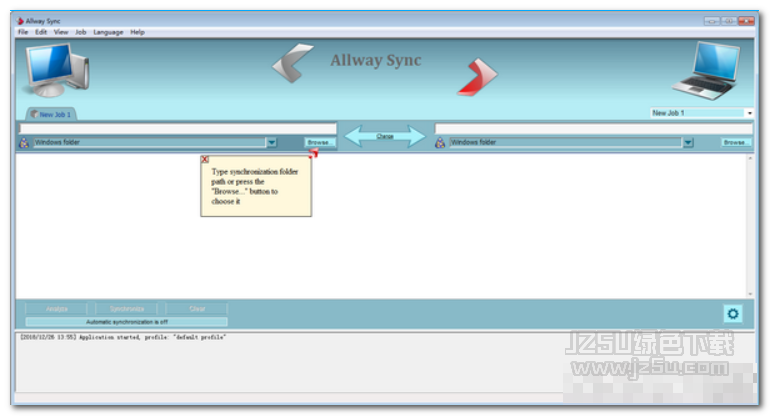Click the right Browse button
This screenshot has height=416, width=770.
pos(736,142)
